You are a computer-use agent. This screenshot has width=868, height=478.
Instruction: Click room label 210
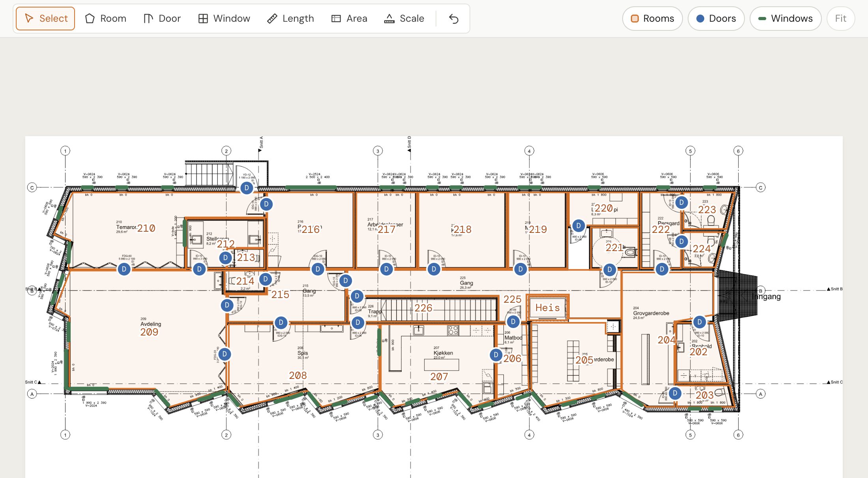(146, 228)
